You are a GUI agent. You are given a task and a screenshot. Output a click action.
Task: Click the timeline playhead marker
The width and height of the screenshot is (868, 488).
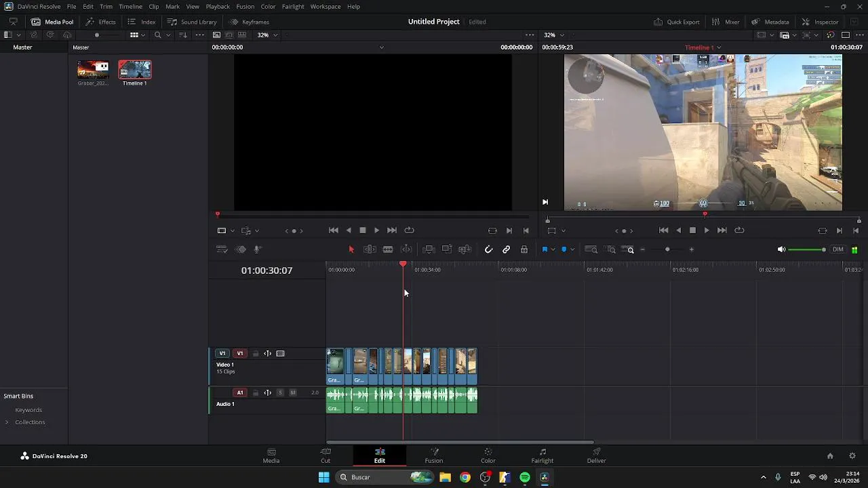click(403, 264)
